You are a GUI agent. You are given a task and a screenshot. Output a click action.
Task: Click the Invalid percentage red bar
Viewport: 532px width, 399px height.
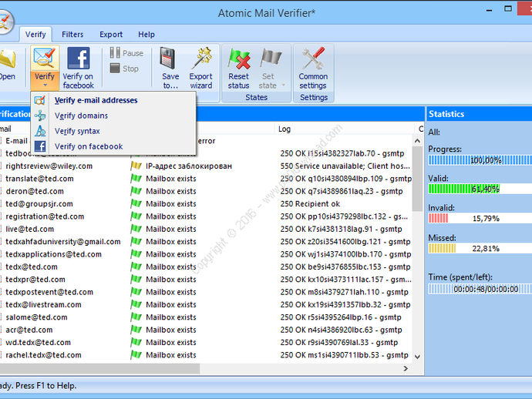click(480, 218)
